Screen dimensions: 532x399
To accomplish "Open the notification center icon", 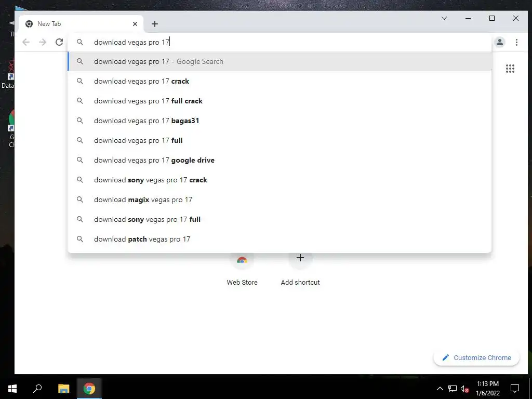I will 515,389.
